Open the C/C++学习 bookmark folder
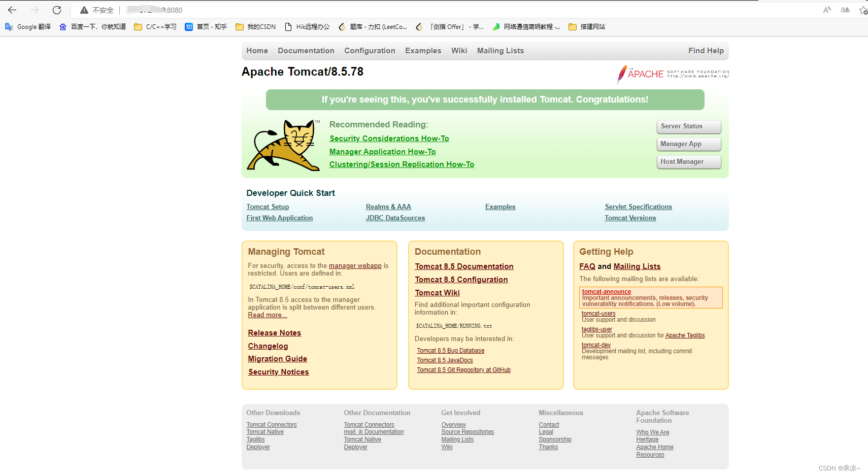The height and width of the screenshot is (476, 868). [155, 27]
